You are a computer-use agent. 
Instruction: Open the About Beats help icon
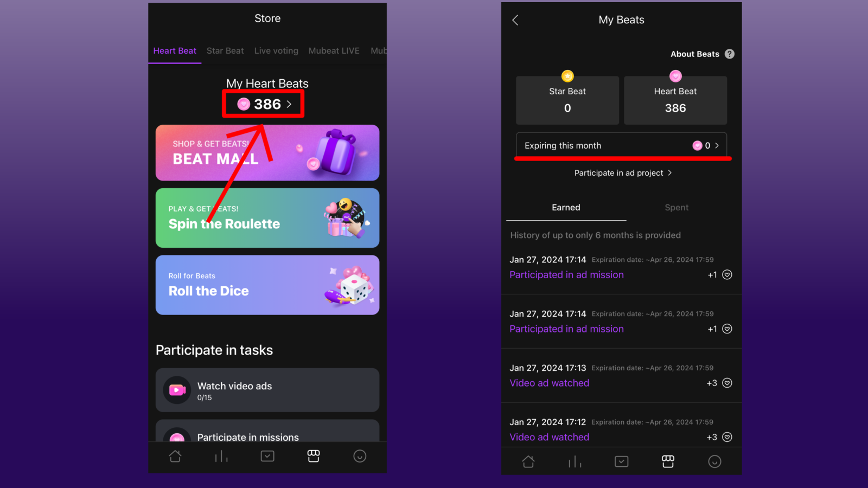tap(730, 54)
